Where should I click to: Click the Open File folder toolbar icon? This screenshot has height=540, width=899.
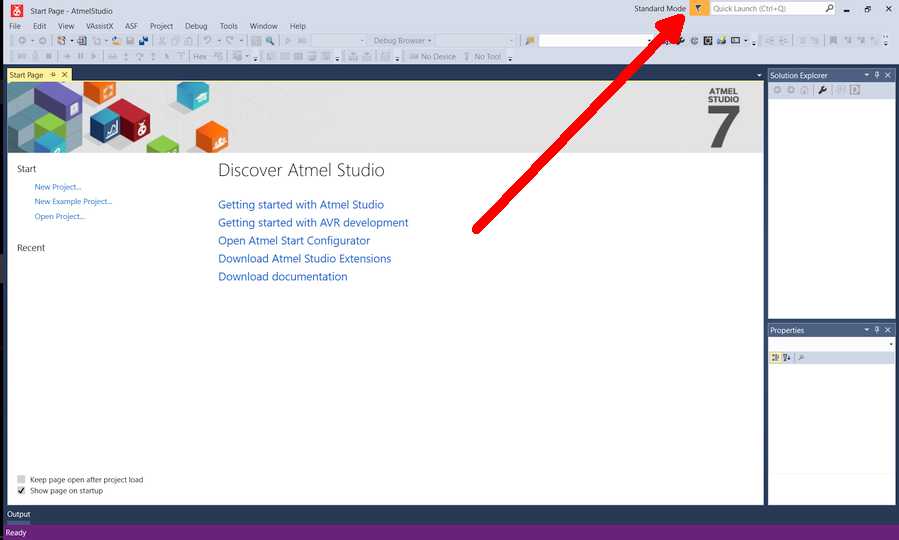click(x=116, y=41)
